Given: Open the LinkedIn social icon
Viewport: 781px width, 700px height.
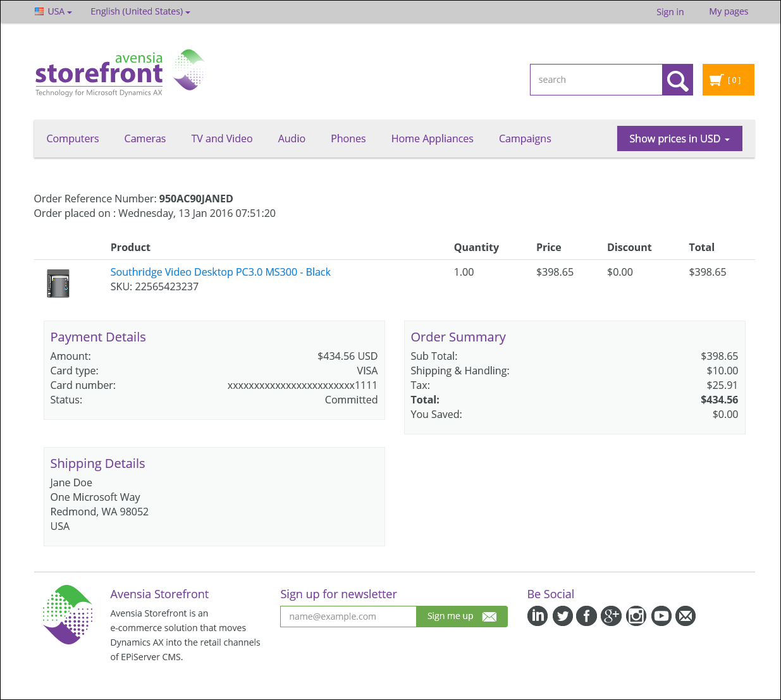Looking at the screenshot, I should pos(538,616).
